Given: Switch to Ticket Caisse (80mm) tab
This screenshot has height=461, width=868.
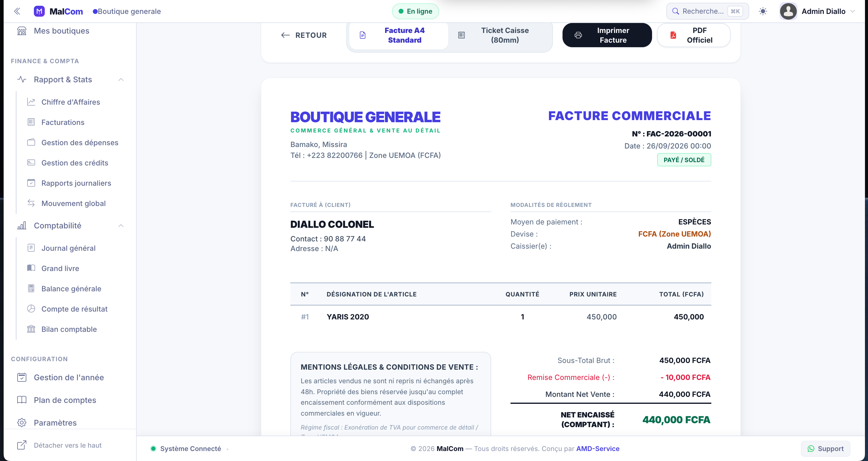Looking at the screenshot, I should tap(500, 35).
